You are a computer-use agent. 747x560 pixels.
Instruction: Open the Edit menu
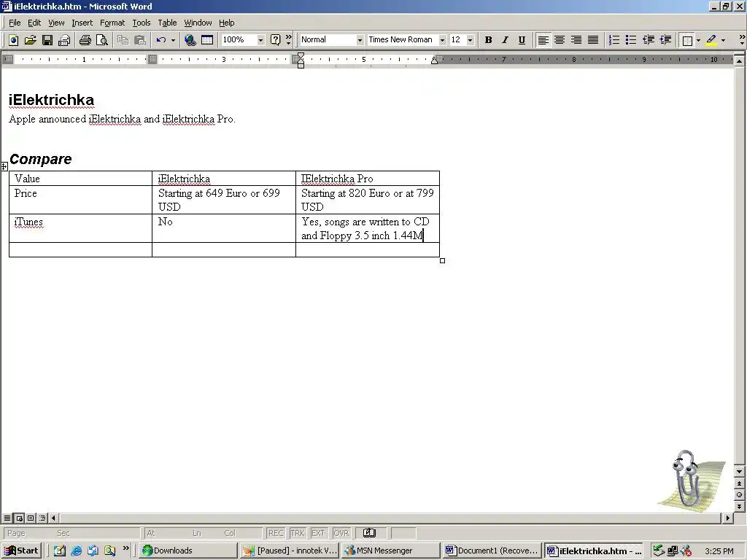(x=34, y=23)
